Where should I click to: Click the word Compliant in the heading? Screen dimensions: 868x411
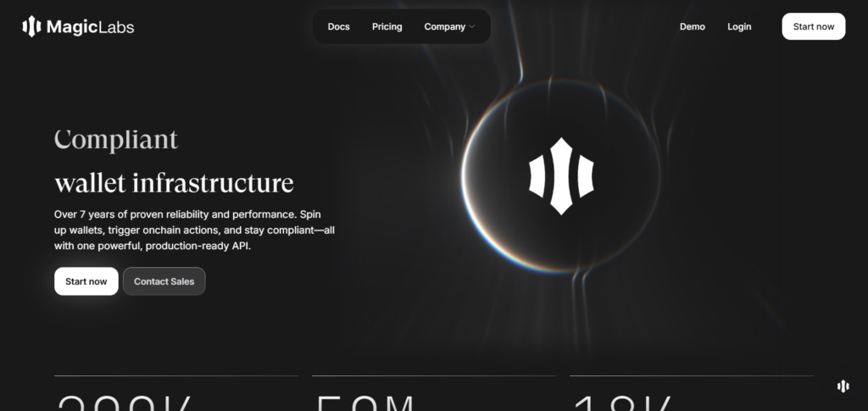(116, 140)
